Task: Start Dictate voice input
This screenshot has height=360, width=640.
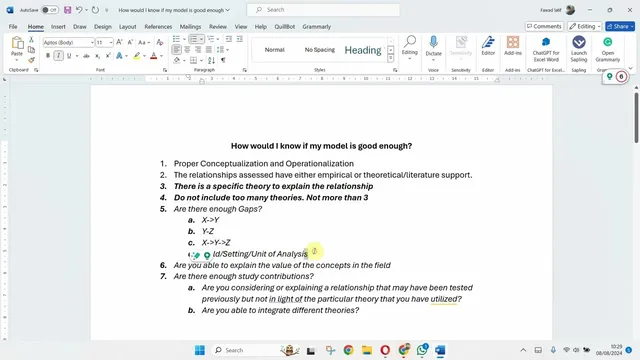Action: pos(433,46)
